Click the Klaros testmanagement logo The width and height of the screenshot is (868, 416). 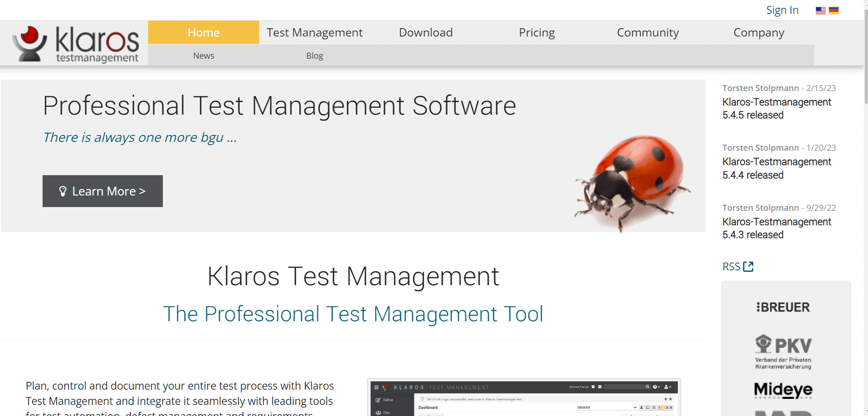pyautogui.click(x=75, y=44)
